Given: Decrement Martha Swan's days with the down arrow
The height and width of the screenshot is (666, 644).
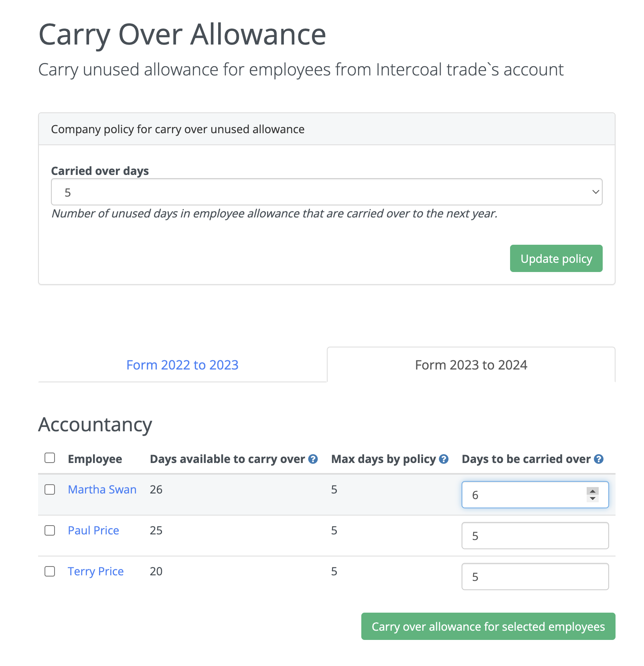Looking at the screenshot, I should 593,499.
